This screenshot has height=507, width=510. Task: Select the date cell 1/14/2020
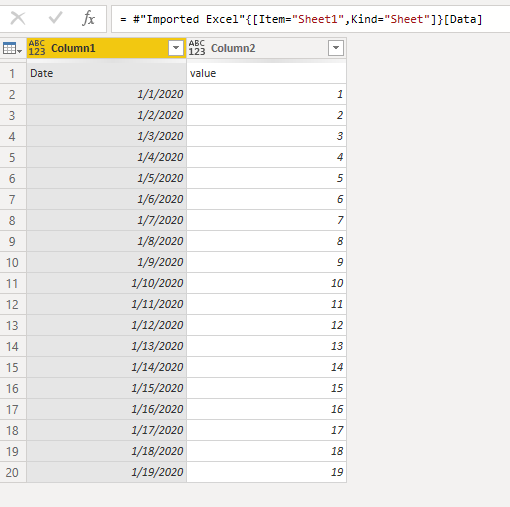106,367
